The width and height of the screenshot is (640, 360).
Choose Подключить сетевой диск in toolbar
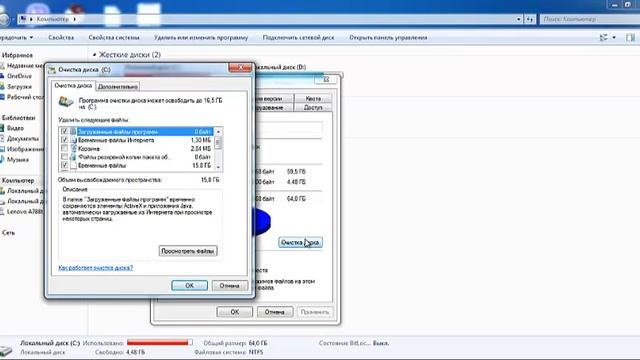click(298, 38)
